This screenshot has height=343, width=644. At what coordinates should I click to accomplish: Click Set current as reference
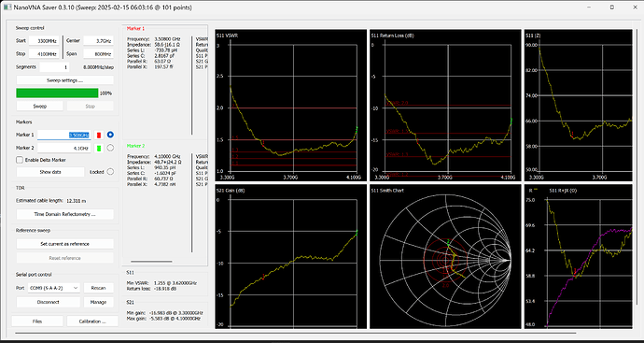65,244
